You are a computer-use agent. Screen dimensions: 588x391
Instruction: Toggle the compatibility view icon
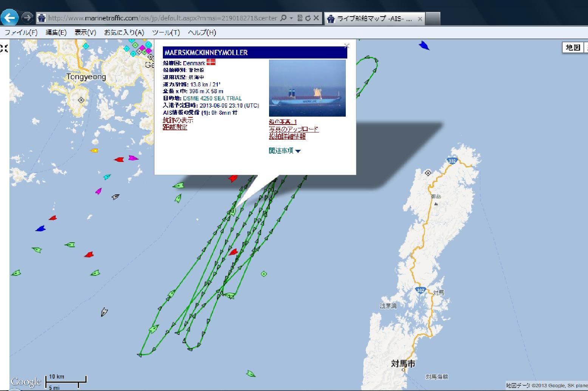pyautogui.click(x=300, y=18)
